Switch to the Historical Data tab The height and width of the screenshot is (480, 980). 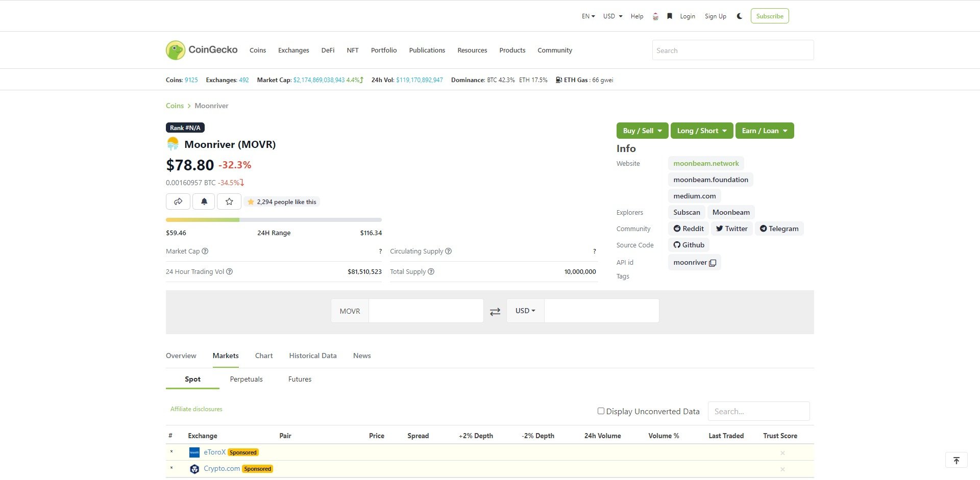[312, 356]
